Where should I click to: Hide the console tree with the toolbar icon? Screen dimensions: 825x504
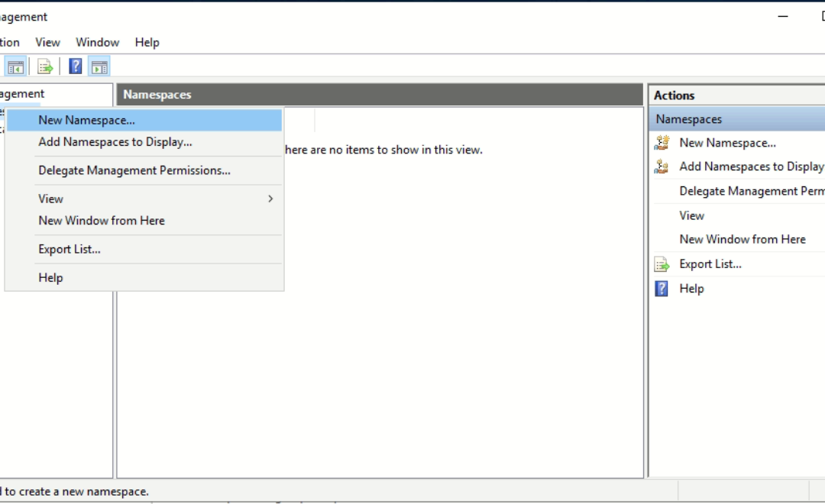point(16,66)
